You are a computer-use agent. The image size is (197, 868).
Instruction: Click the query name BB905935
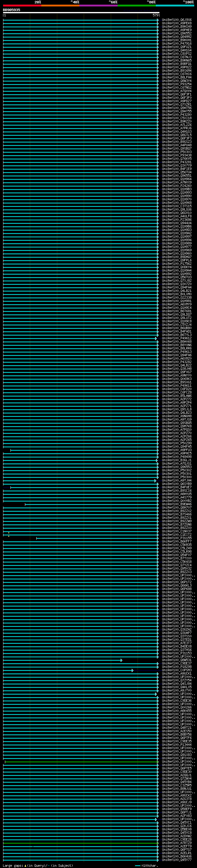point(11,10)
